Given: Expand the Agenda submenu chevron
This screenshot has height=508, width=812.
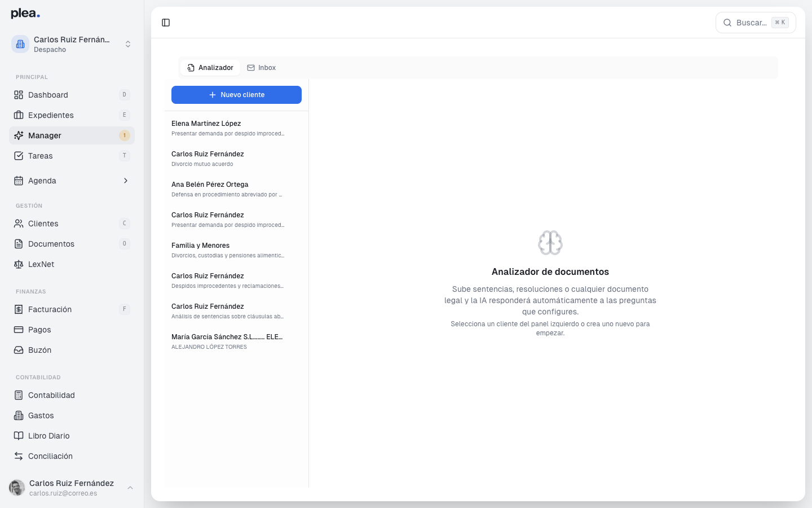Looking at the screenshot, I should (125, 181).
